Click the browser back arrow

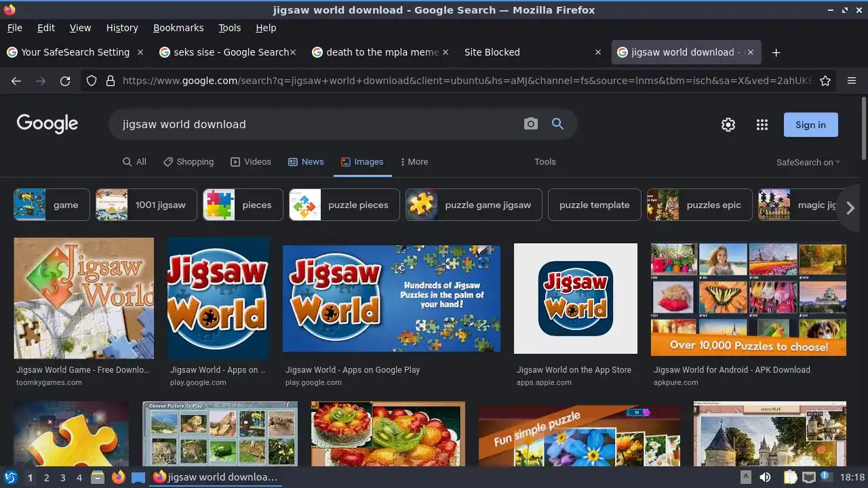(x=16, y=81)
